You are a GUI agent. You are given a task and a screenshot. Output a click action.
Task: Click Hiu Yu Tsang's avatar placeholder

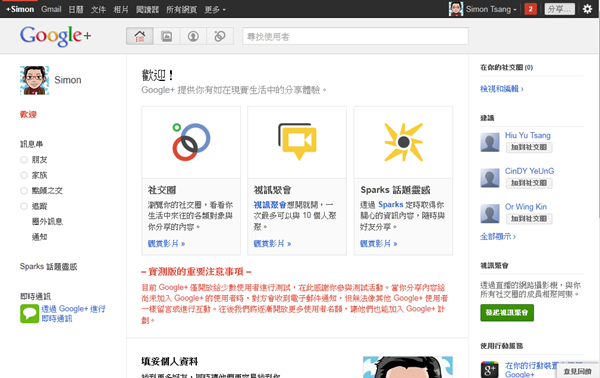click(490, 142)
